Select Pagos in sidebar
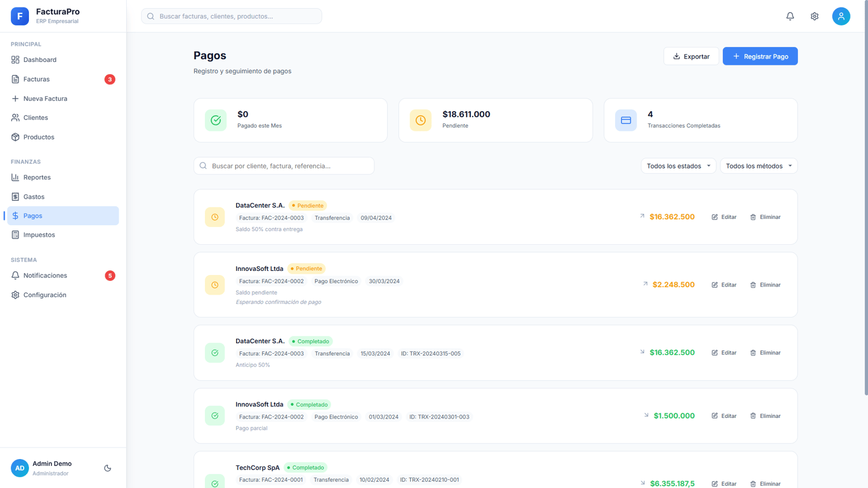Screen dimensions: 868x488 (x=63, y=215)
